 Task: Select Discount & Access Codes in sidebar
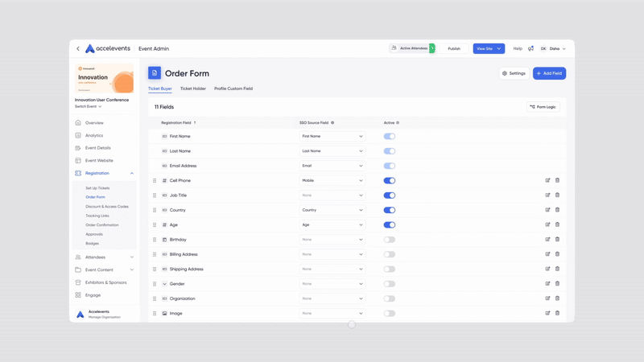(x=107, y=207)
